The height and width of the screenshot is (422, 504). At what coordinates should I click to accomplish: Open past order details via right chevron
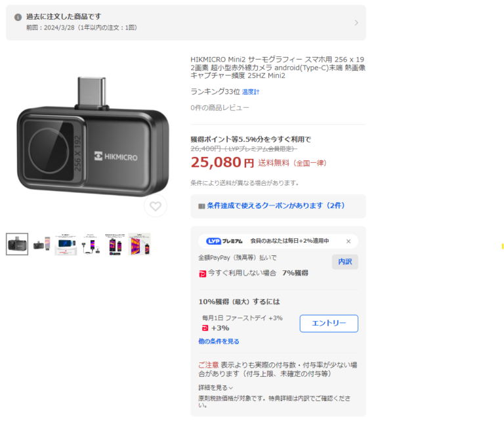pos(356,23)
